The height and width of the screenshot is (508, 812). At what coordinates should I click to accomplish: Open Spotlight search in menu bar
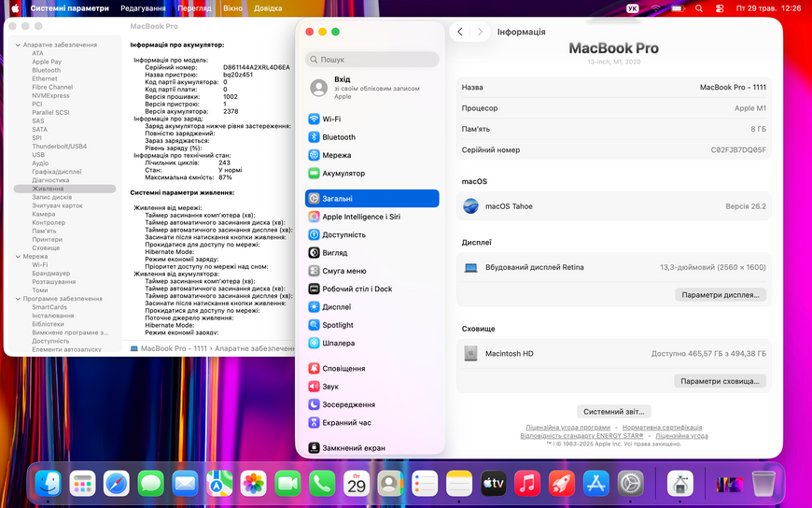(x=699, y=8)
